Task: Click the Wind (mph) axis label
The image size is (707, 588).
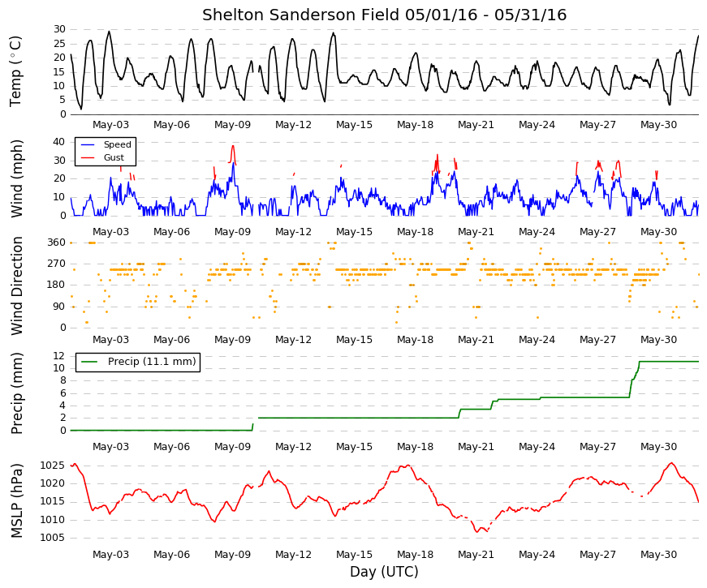Action: click(x=15, y=179)
